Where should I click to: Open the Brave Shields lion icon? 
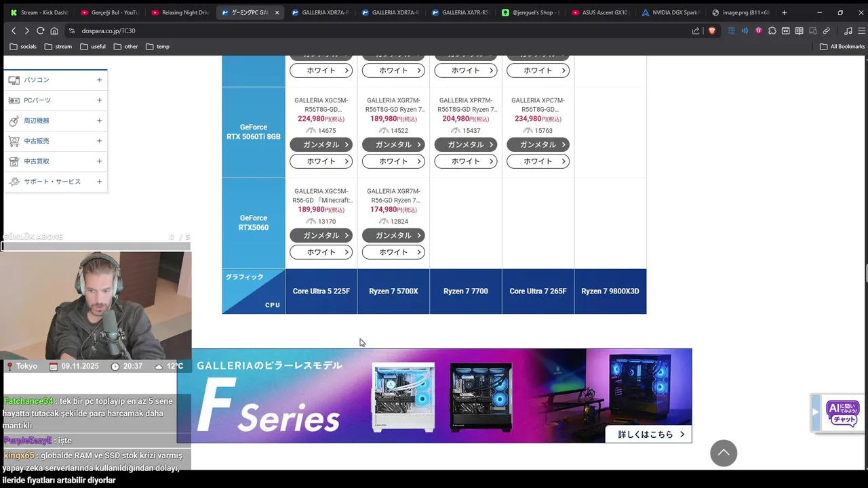click(x=711, y=30)
